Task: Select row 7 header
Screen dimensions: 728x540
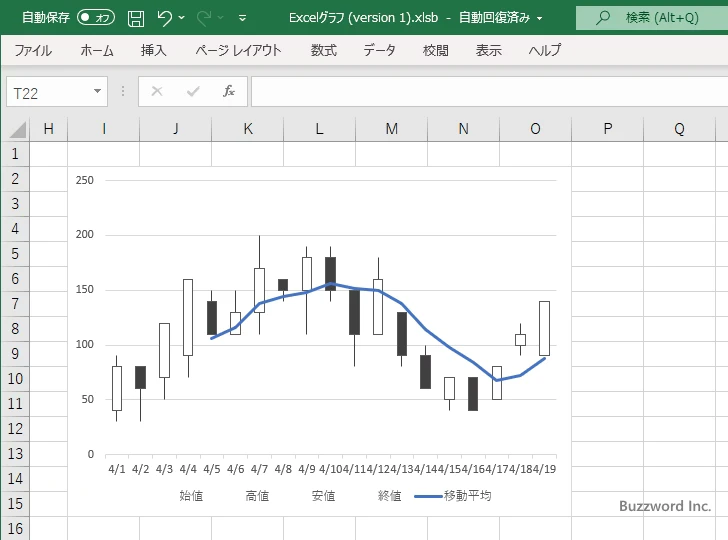Action: point(15,304)
